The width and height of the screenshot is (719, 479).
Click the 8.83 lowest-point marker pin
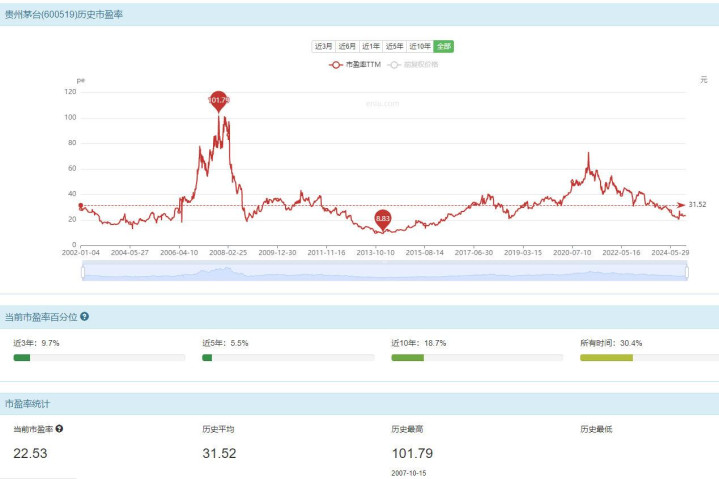(x=383, y=220)
